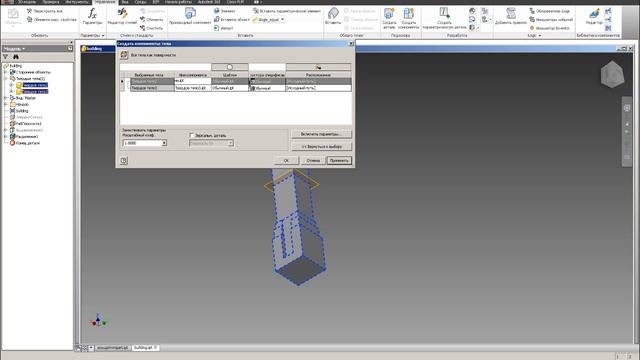Expand the first solid body node

[x=11, y=85]
